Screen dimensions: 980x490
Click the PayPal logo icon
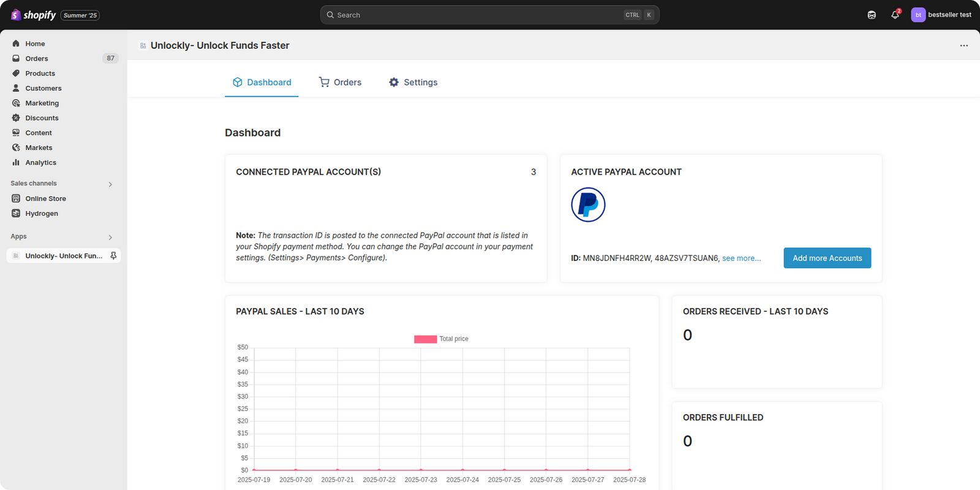588,205
